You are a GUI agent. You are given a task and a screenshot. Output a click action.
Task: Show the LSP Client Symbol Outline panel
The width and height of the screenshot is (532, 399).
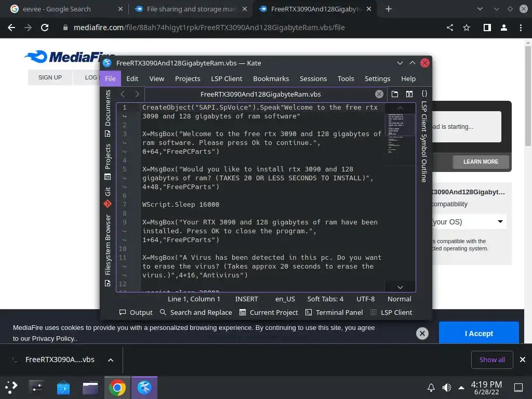click(x=424, y=141)
